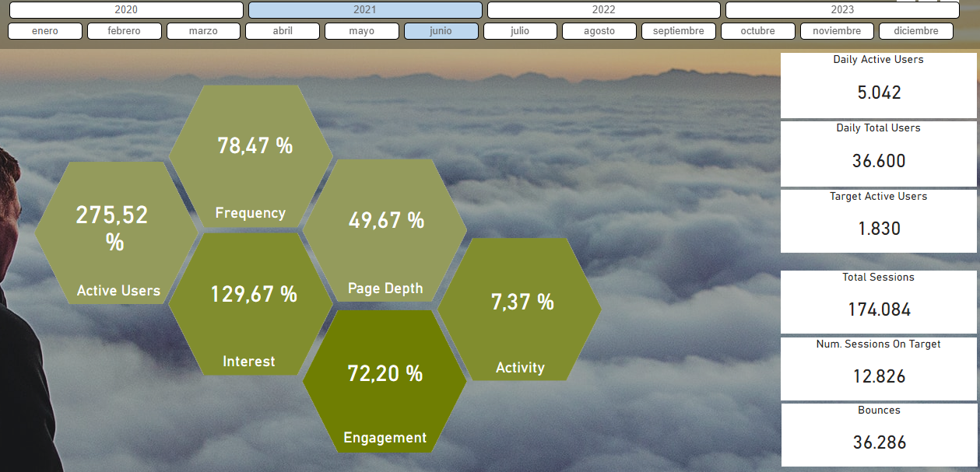Viewport: 980px width, 472px height.
Task: Click the 7,37 % Activity value
Action: [522, 302]
